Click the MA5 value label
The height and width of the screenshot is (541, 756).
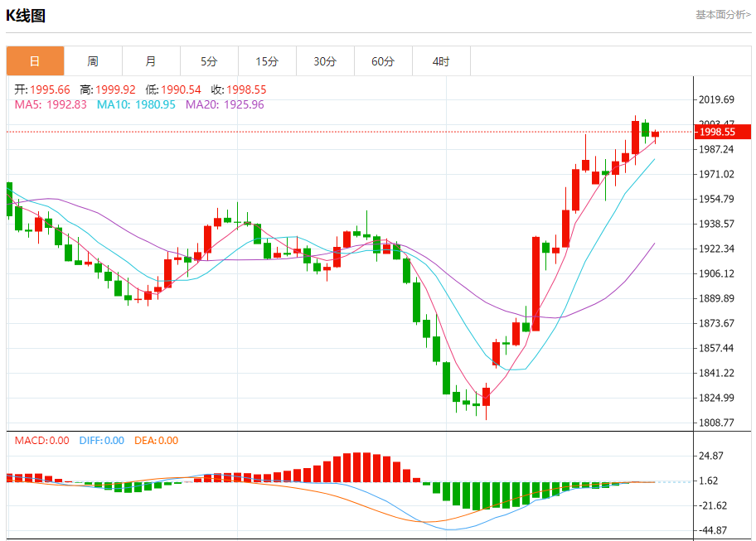click(51, 104)
